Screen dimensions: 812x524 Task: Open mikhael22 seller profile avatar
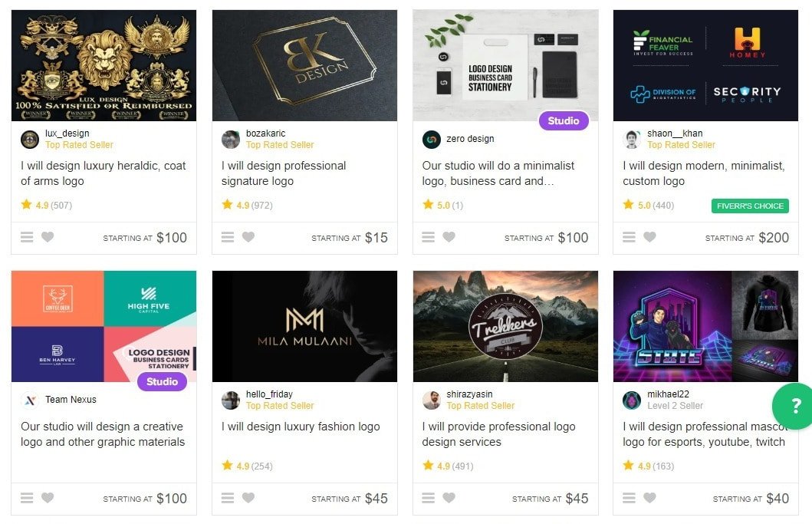click(x=632, y=400)
